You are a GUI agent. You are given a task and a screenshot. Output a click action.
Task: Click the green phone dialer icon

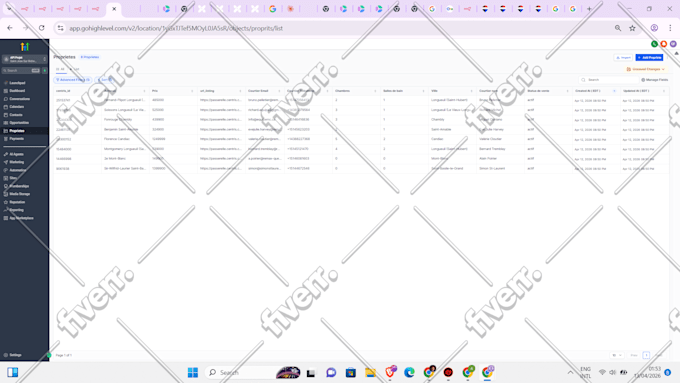654,44
